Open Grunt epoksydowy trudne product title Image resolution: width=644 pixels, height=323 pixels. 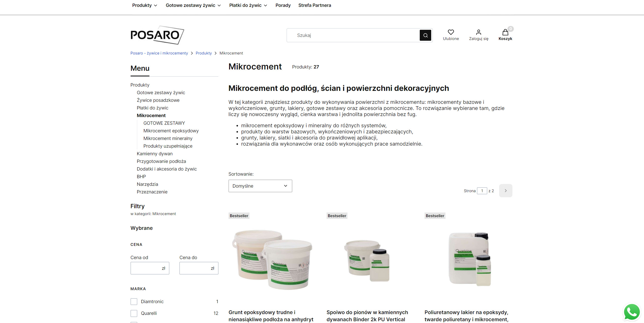point(271,316)
